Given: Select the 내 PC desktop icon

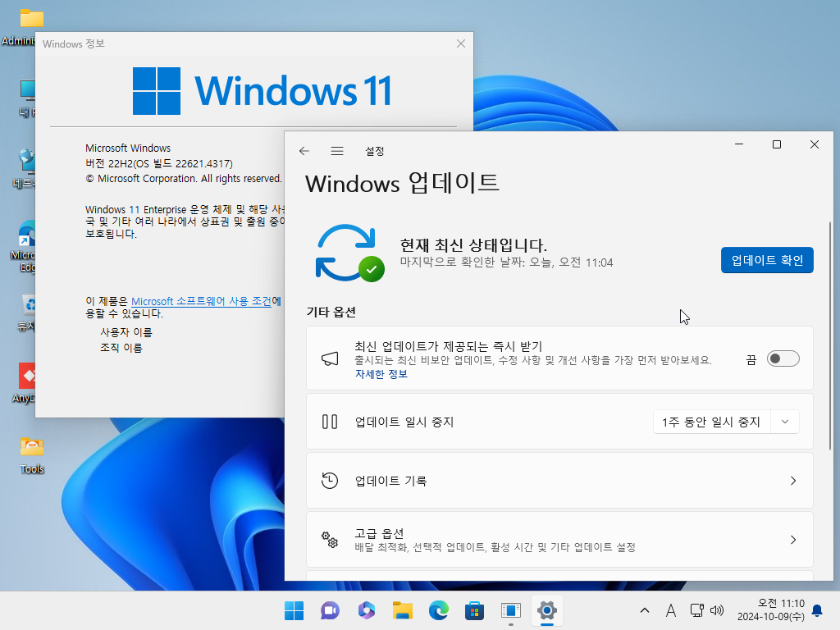Looking at the screenshot, I should click(x=27, y=98).
